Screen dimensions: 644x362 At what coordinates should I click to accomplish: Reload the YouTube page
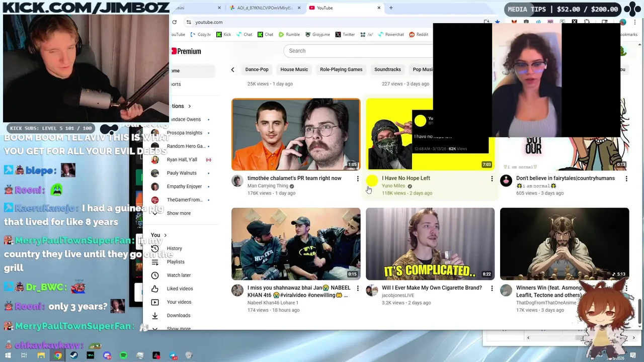coord(174,22)
